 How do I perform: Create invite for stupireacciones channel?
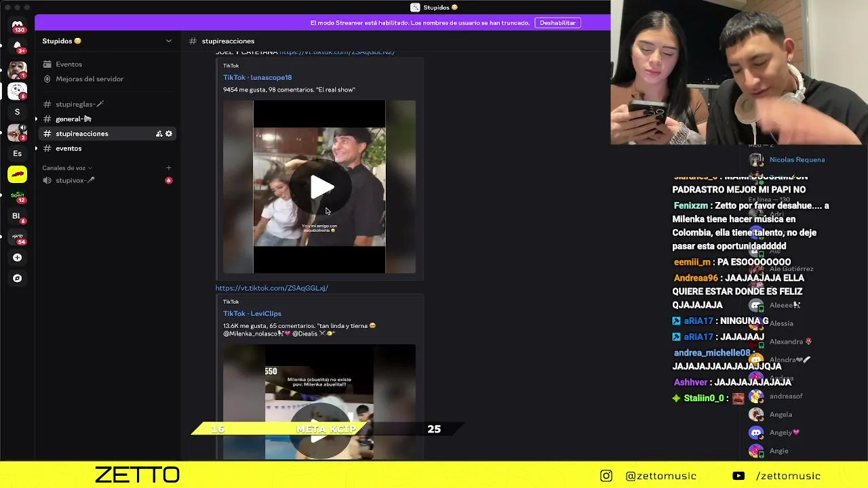pos(159,134)
